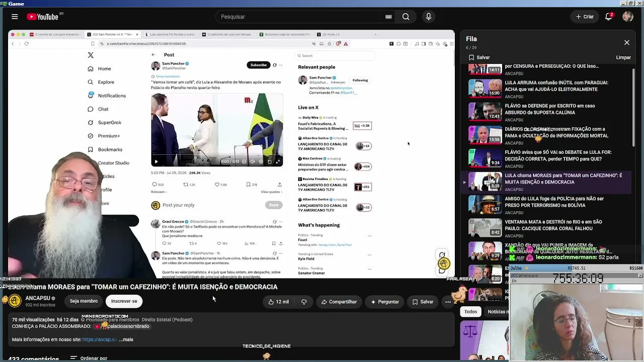Viewport: 644px width, 362px height.
Task: Open more options for the Fauci trend
Action: (369, 236)
